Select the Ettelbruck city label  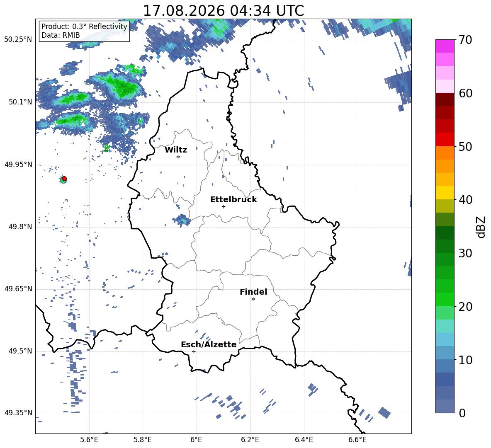click(233, 200)
